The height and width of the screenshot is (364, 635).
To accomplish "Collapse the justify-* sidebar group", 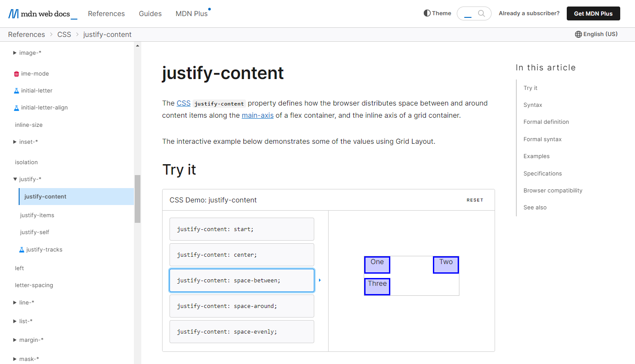I will 14,179.
